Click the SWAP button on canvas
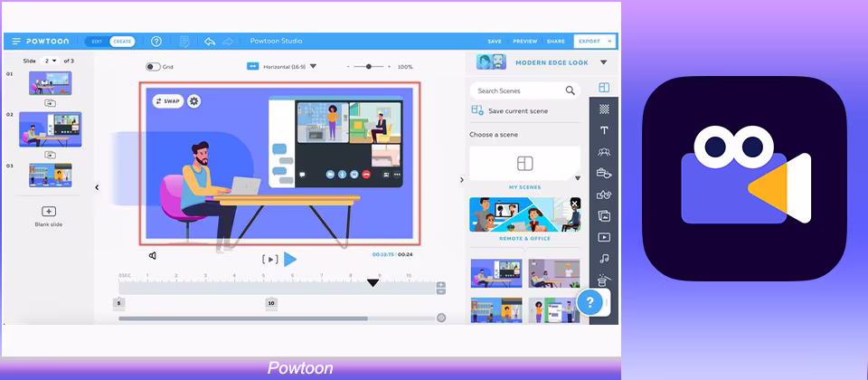Screen dimensions: 868x380 [x=168, y=100]
